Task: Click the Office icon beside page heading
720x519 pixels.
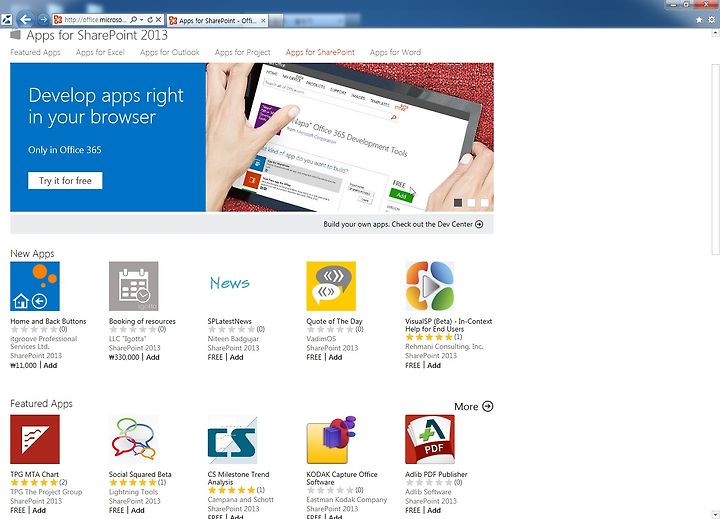Action: click(x=16, y=35)
